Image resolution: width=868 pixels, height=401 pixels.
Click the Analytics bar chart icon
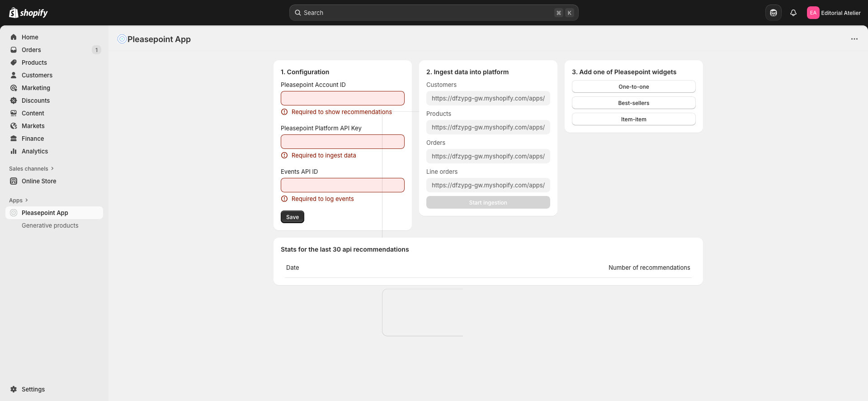point(14,151)
